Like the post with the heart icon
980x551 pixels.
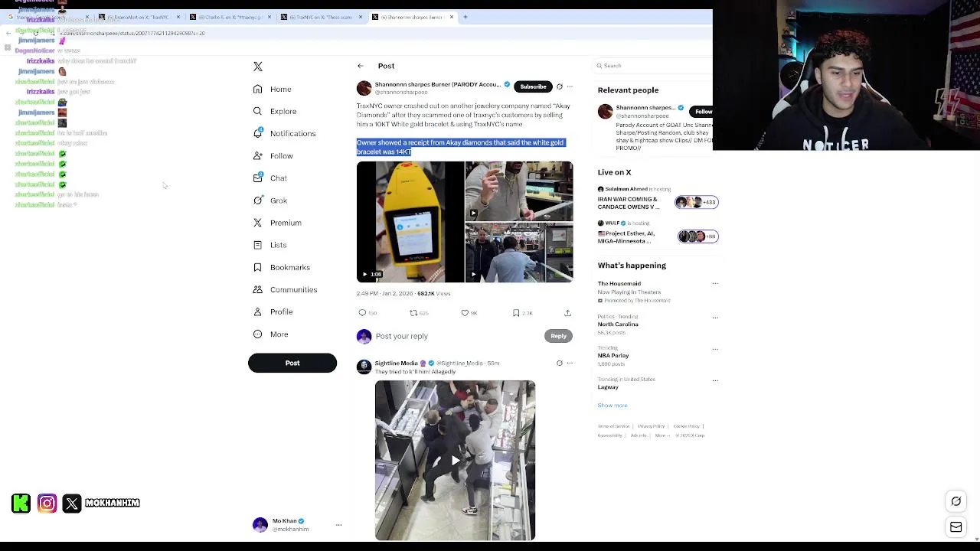click(x=465, y=313)
